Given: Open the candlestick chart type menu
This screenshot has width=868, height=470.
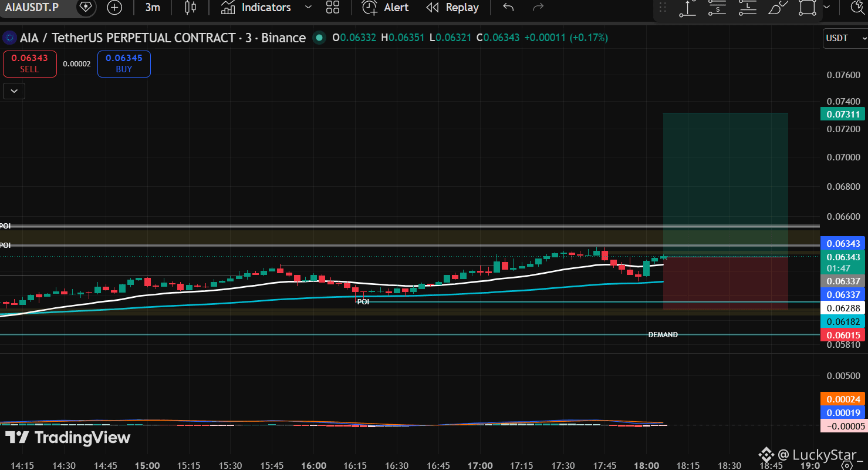Looking at the screenshot, I should 190,8.
